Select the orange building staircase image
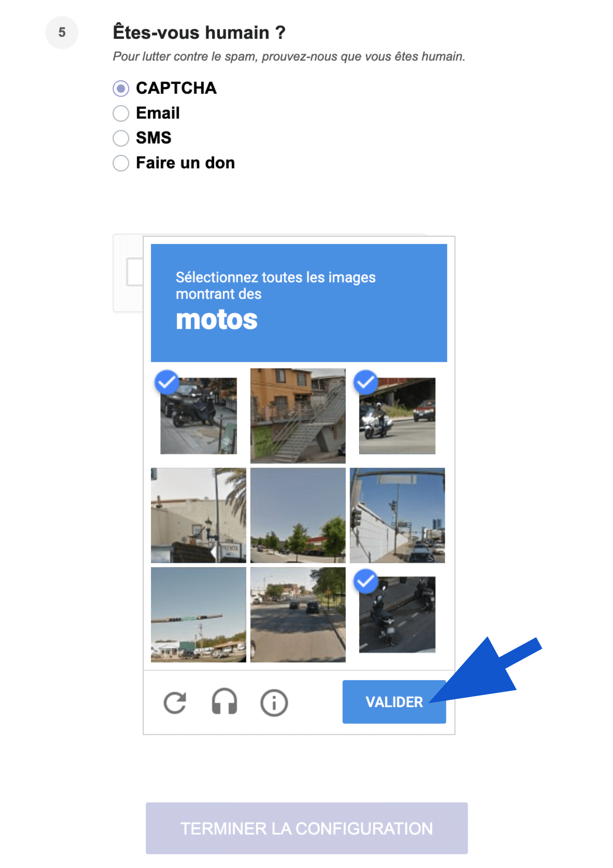Image resolution: width=613 pixels, height=868 pixels. tap(298, 416)
